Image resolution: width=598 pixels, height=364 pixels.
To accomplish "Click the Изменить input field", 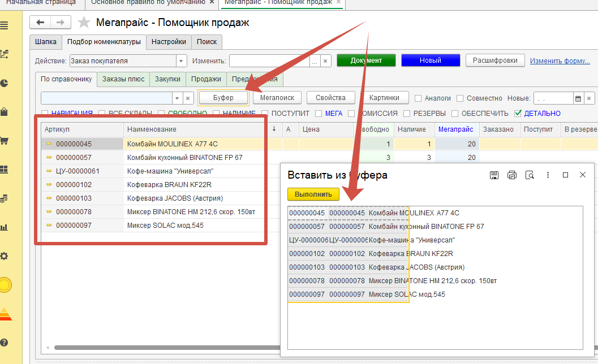I will (269, 61).
